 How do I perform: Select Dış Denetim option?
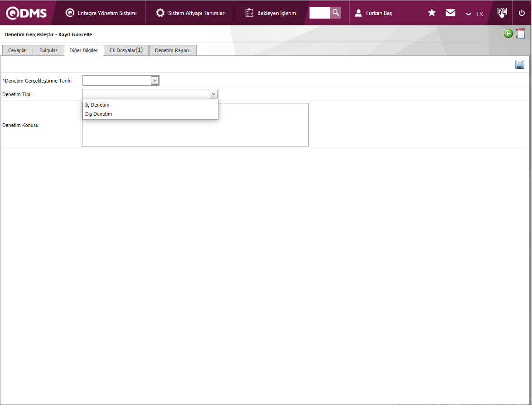[x=99, y=114]
